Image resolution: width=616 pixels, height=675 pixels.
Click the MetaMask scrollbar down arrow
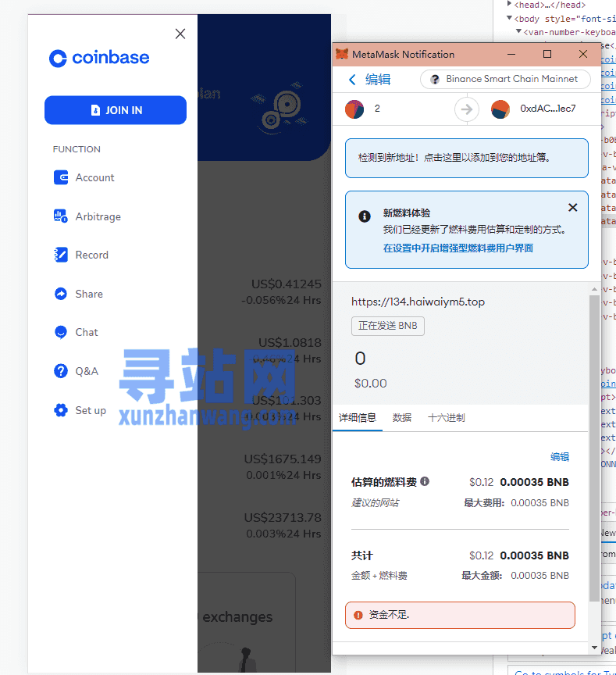[594, 648]
